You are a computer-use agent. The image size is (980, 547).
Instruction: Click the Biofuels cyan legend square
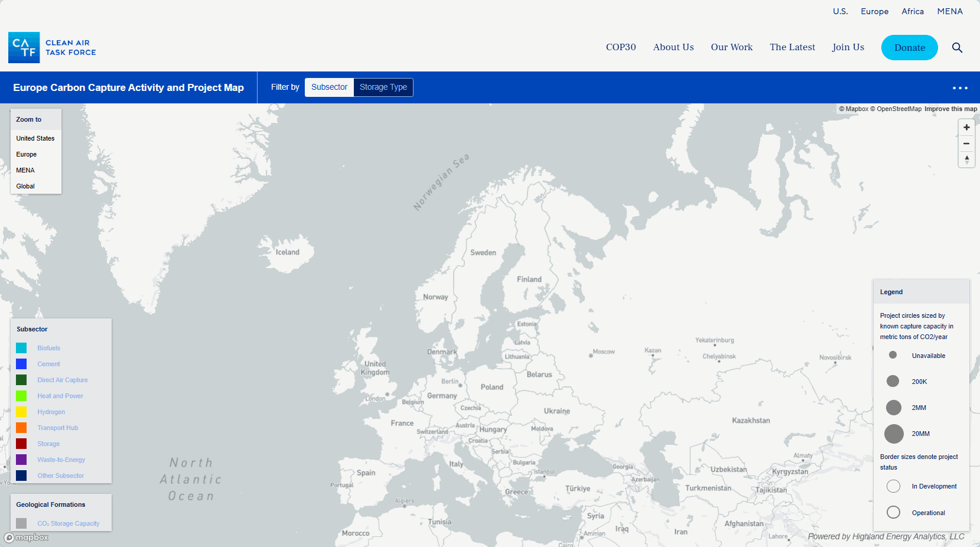click(21, 348)
